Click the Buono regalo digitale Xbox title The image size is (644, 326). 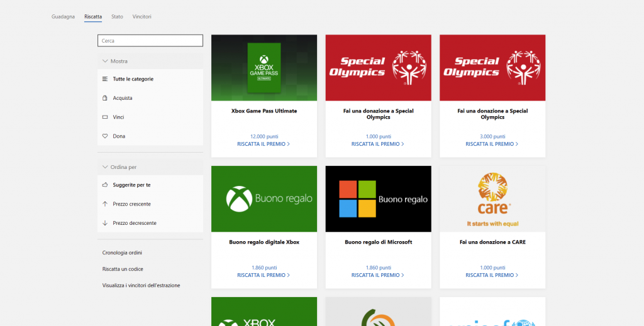click(264, 242)
